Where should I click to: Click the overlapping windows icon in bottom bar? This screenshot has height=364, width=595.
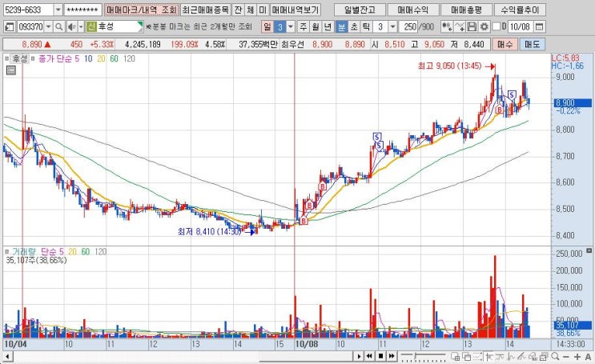466,357
